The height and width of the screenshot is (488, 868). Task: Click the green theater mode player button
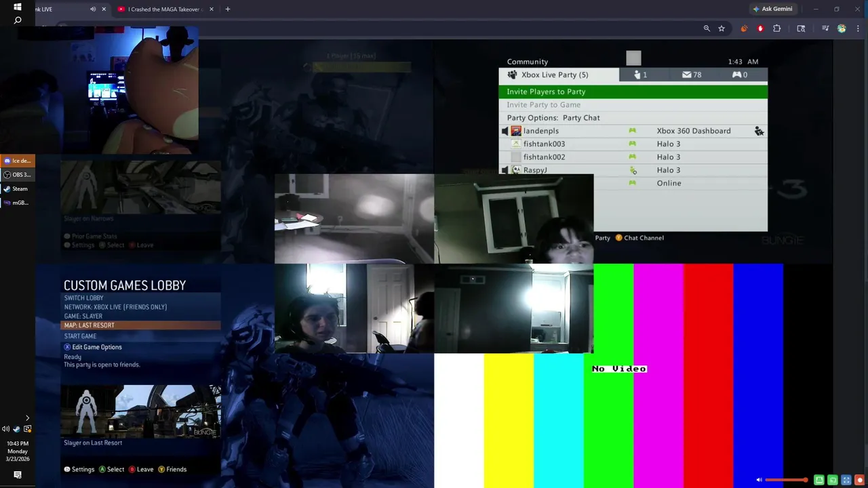point(819,480)
